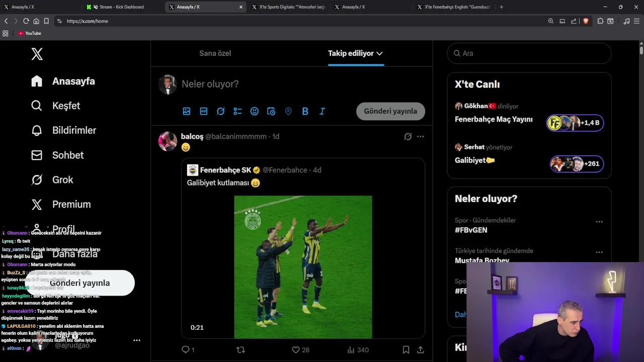Close the active Anasayfa / X tab
The height and width of the screenshot is (362, 644).
coord(240,7)
